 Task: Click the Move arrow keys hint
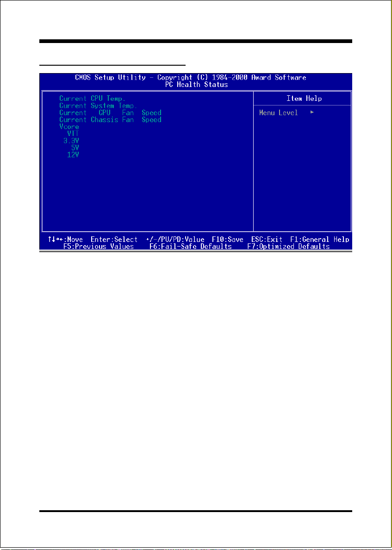point(66,240)
